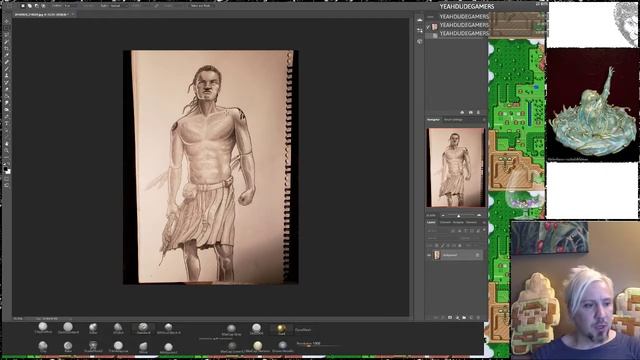
Task: Select the Brush tool
Action: point(6,69)
